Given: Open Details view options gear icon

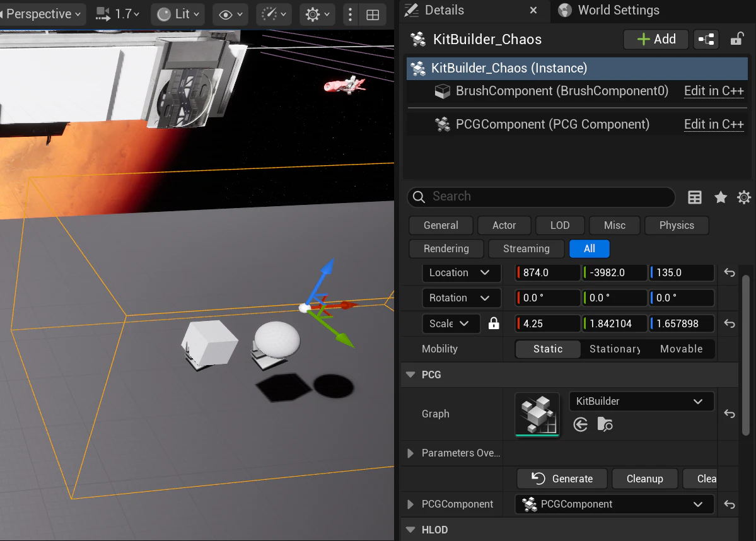Looking at the screenshot, I should pos(744,197).
